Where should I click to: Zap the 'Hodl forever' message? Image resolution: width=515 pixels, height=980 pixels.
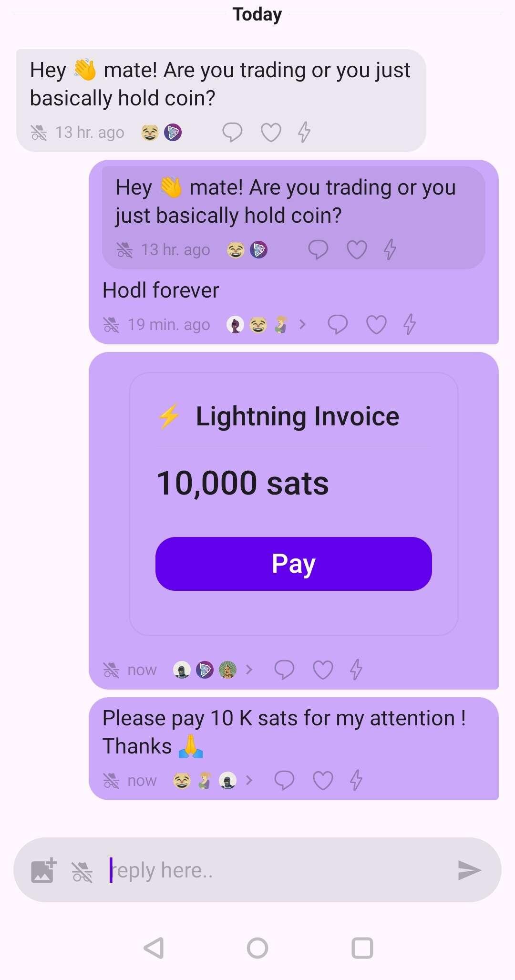click(x=410, y=325)
